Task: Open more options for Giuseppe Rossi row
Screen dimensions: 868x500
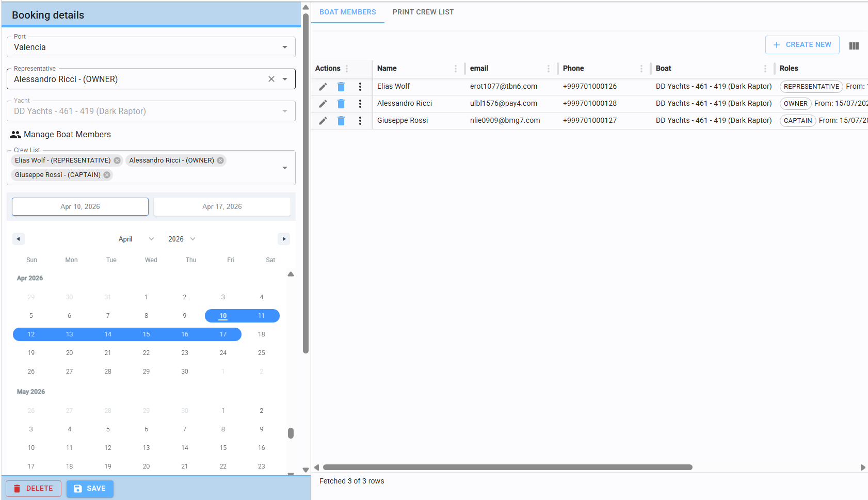Action: [x=360, y=121]
